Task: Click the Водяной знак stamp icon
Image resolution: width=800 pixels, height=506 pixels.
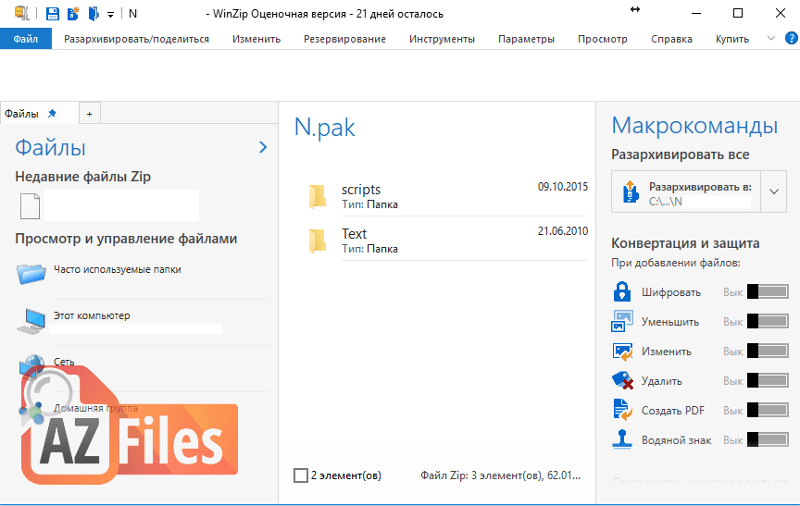Action: 622,439
